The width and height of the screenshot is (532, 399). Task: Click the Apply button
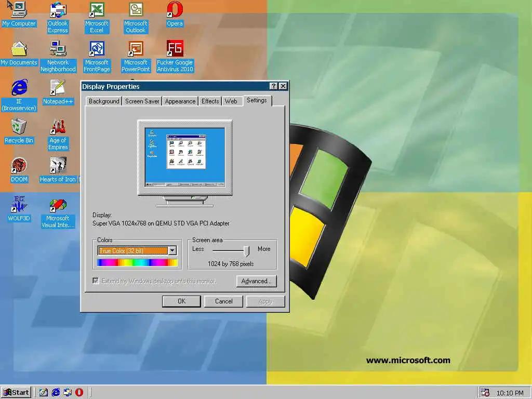point(265,301)
